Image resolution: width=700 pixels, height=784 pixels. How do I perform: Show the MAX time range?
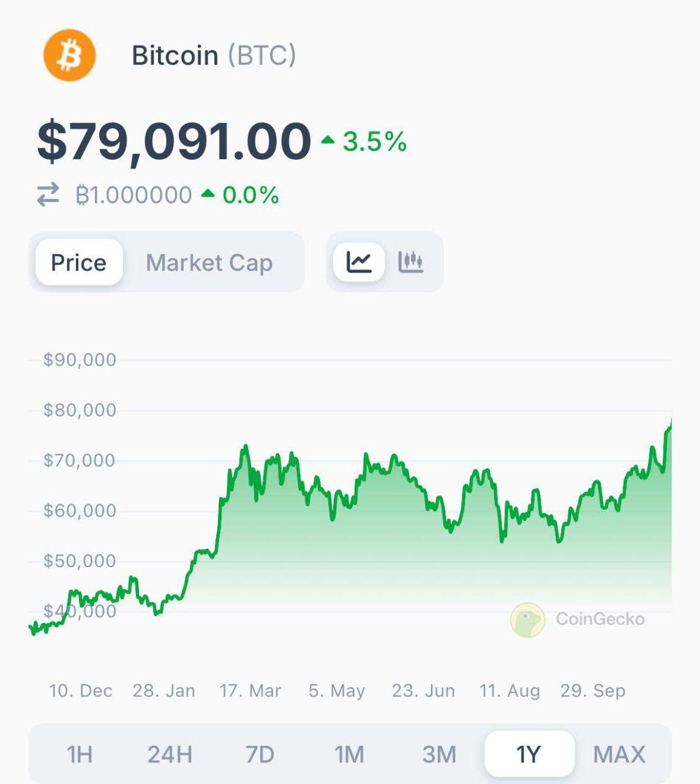(x=620, y=754)
